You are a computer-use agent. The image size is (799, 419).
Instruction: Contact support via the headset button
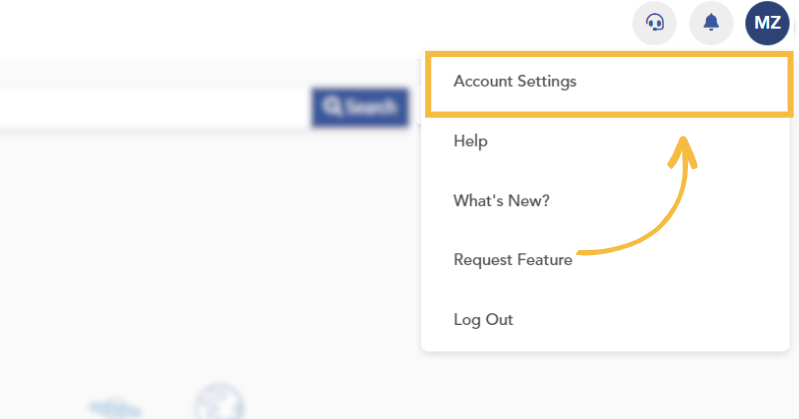(654, 23)
